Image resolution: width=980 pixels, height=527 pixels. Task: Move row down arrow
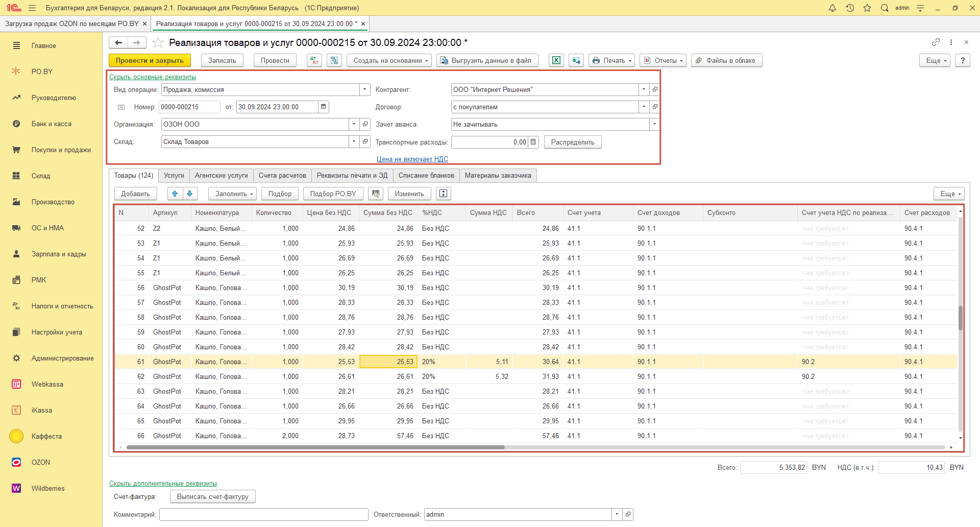click(190, 194)
